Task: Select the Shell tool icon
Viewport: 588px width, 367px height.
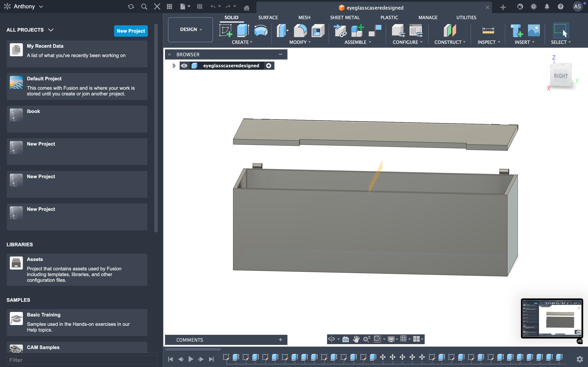Action: coord(318,31)
